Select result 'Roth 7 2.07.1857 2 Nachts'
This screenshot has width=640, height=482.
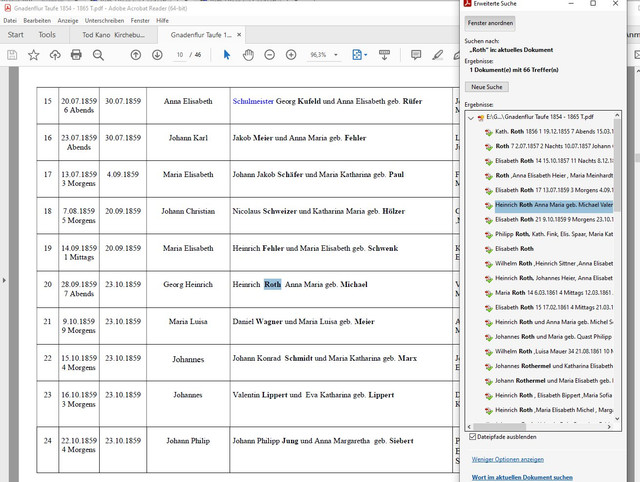point(554,146)
